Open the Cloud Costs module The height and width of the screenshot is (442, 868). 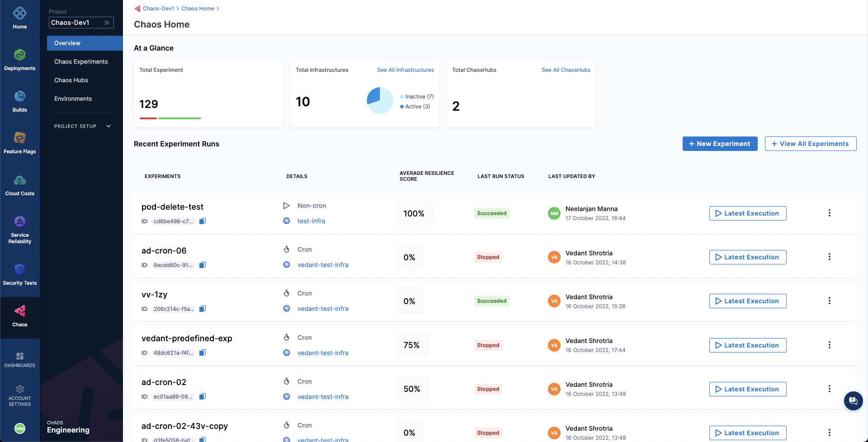(19, 185)
